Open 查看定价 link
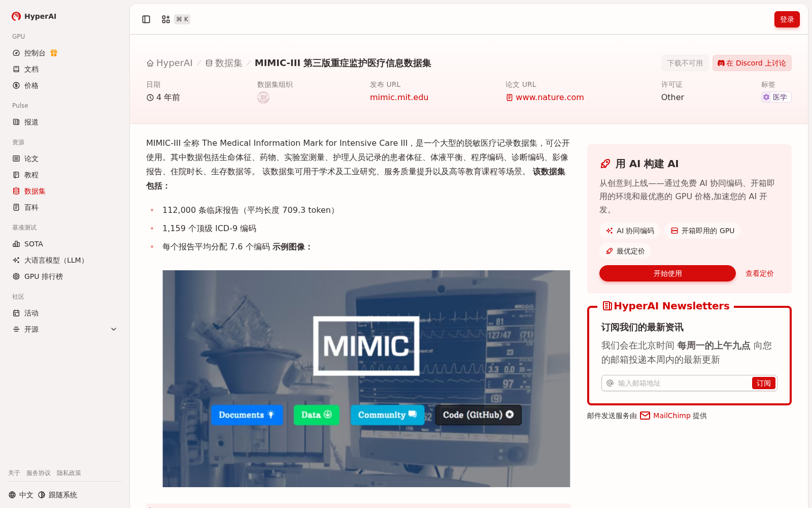This screenshot has width=812, height=508. pyautogui.click(x=759, y=273)
